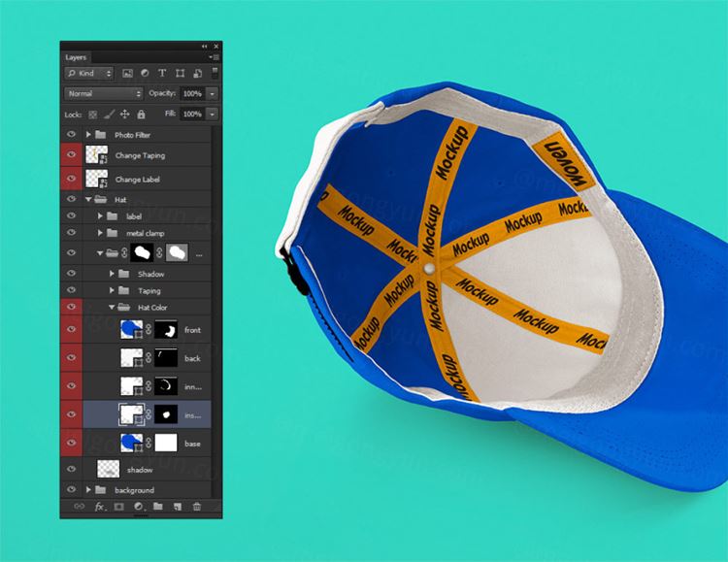Hide the Change Taping layer eye
Screen dimensions: 728x562
tap(71, 155)
